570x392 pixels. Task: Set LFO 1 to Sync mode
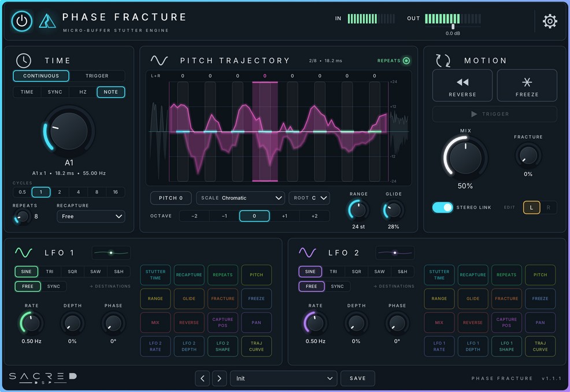pyautogui.click(x=53, y=286)
